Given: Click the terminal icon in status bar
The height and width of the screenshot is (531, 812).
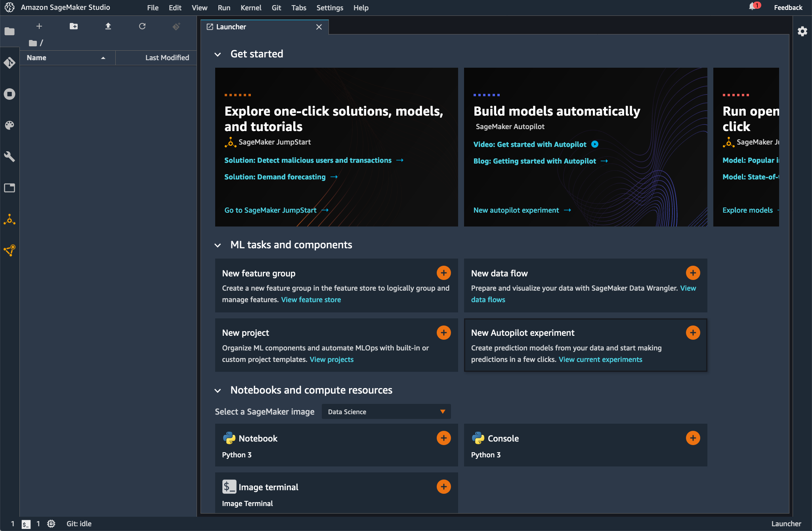Looking at the screenshot, I should pyautogui.click(x=26, y=524).
